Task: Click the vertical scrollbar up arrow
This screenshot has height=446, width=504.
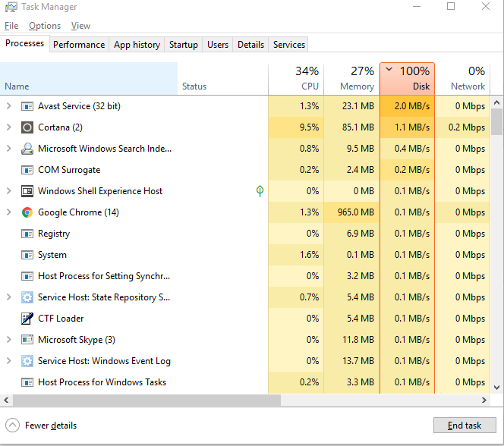Action: click(497, 102)
